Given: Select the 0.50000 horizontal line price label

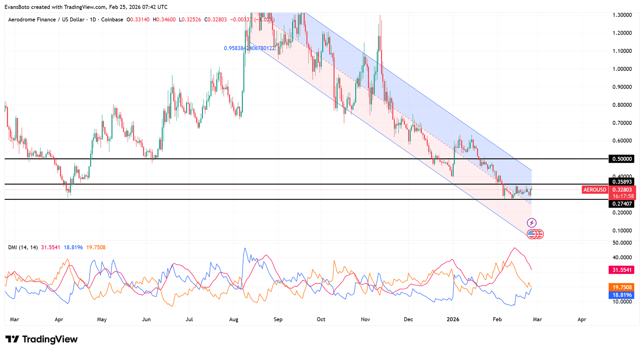Looking at the screenshot, I should point(622,159).
